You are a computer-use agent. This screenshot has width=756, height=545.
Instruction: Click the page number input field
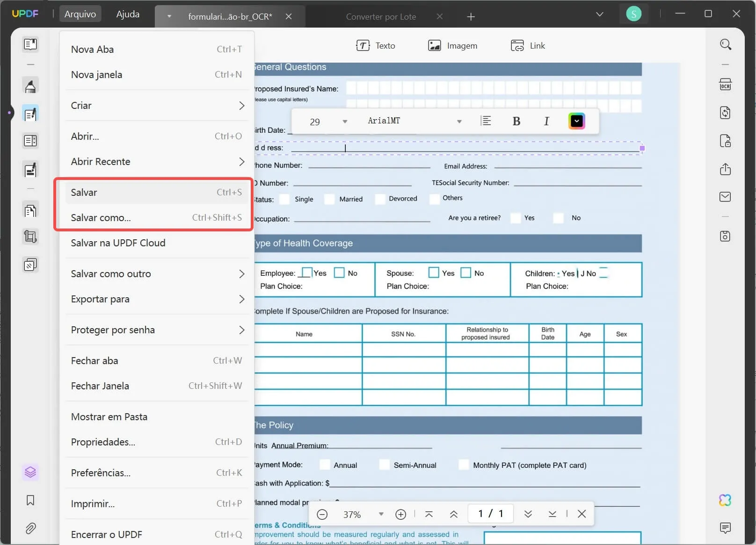point(490,514)
